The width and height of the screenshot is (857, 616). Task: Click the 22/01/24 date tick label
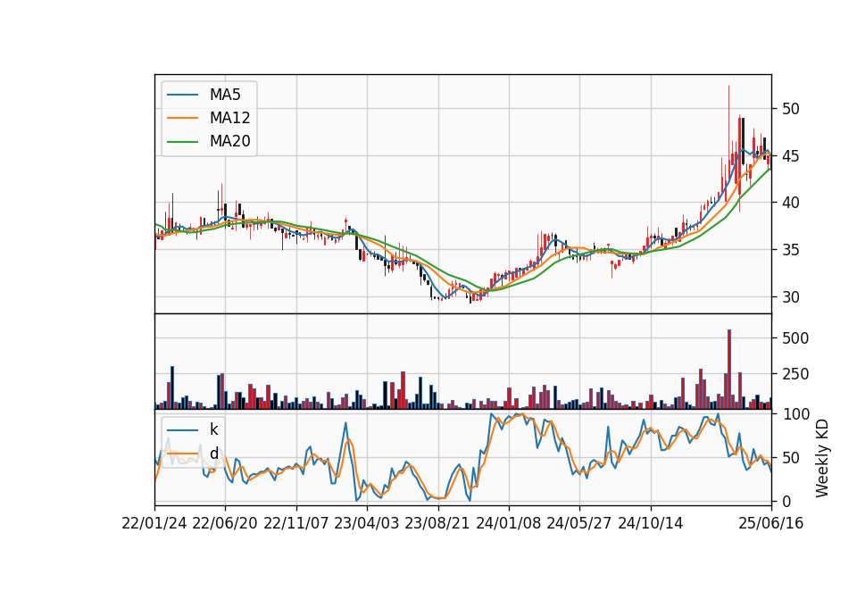tap(154, 523)
